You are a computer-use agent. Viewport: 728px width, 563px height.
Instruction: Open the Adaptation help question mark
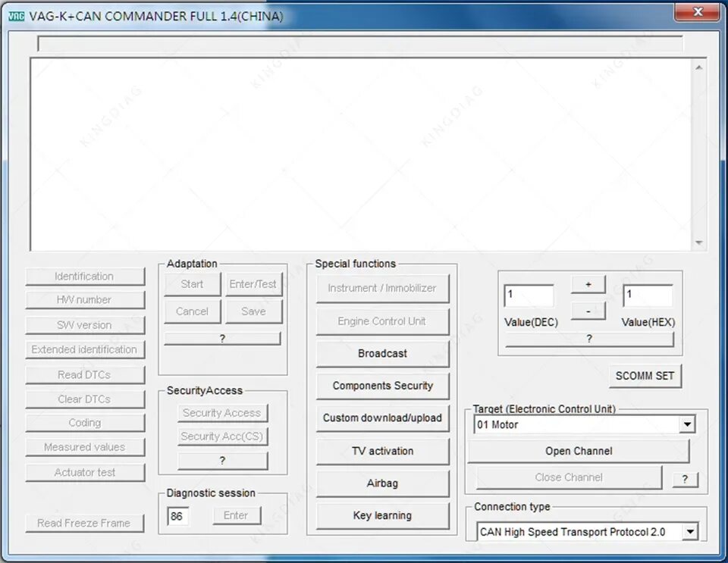(222, 339)
